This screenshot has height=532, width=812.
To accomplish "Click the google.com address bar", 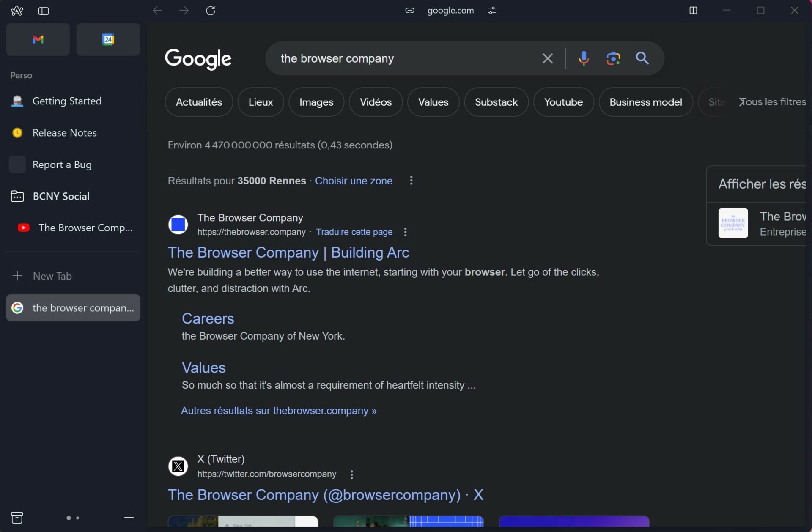I will pyautogui.click(x=450, y=11).
